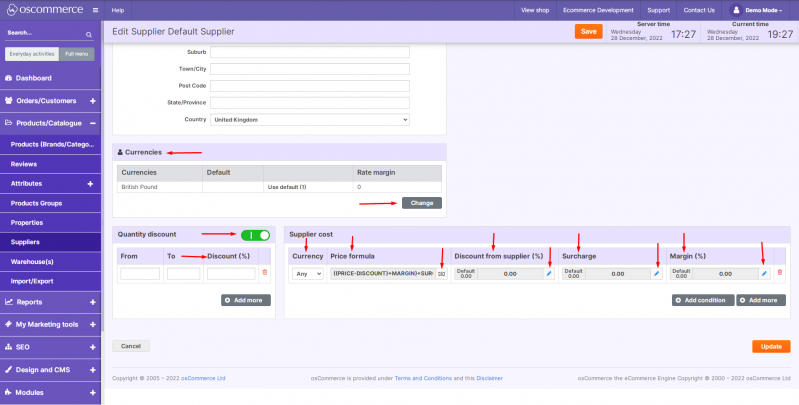Open the Help menu in top bar

[118, 9]
